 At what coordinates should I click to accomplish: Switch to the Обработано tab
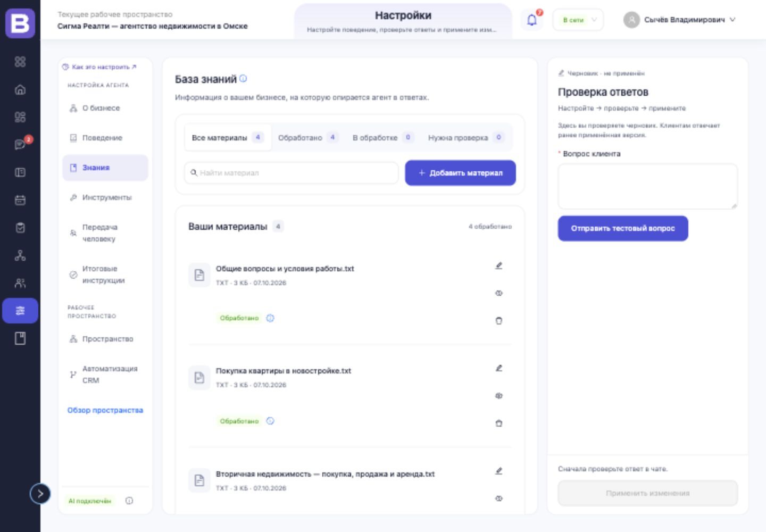(x=308, y=138)
